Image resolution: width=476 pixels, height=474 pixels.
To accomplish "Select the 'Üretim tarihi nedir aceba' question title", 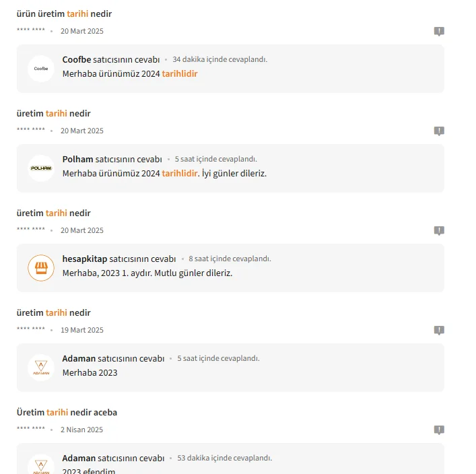I will pos(67,412).
